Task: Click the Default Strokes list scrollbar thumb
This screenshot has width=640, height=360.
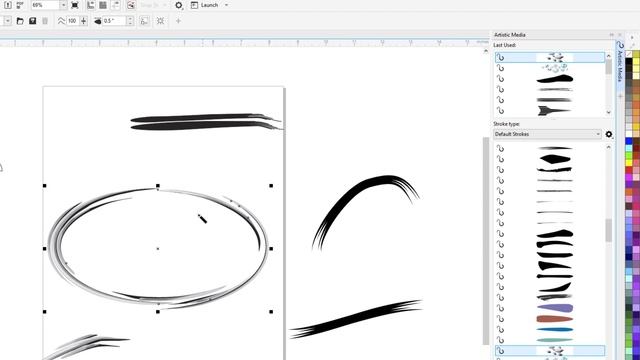Action: pos(609,231)
